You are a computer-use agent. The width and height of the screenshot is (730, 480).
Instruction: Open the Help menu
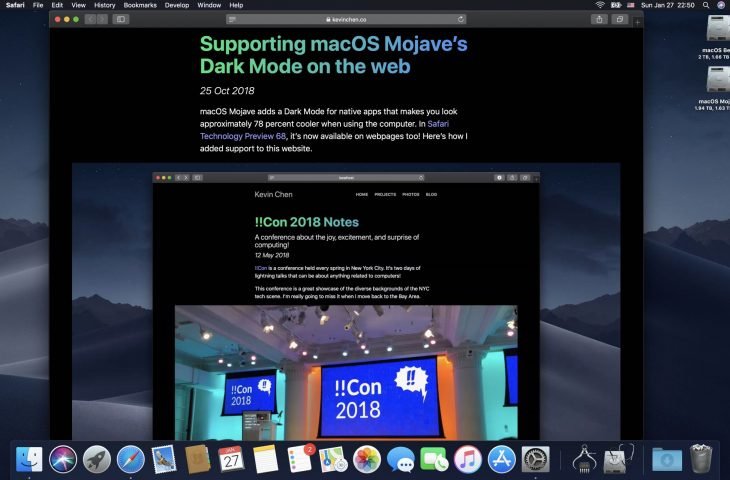pos(236,5)
